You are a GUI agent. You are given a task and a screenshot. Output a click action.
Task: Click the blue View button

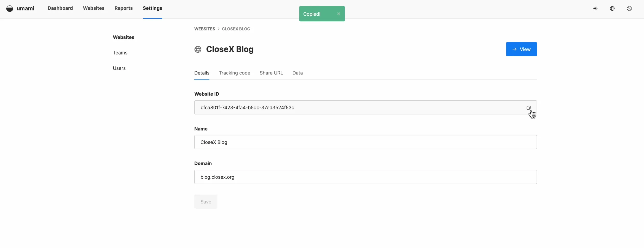pos(521,49)
